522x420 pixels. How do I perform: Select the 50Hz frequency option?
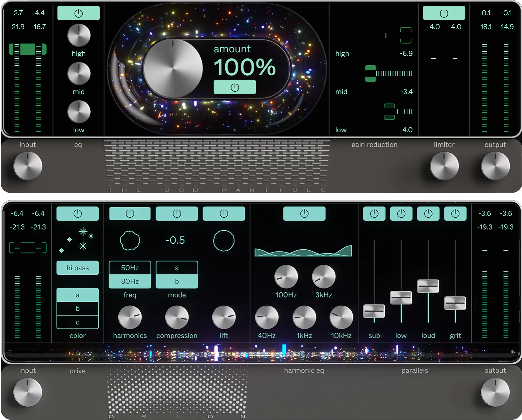[130, 268]
